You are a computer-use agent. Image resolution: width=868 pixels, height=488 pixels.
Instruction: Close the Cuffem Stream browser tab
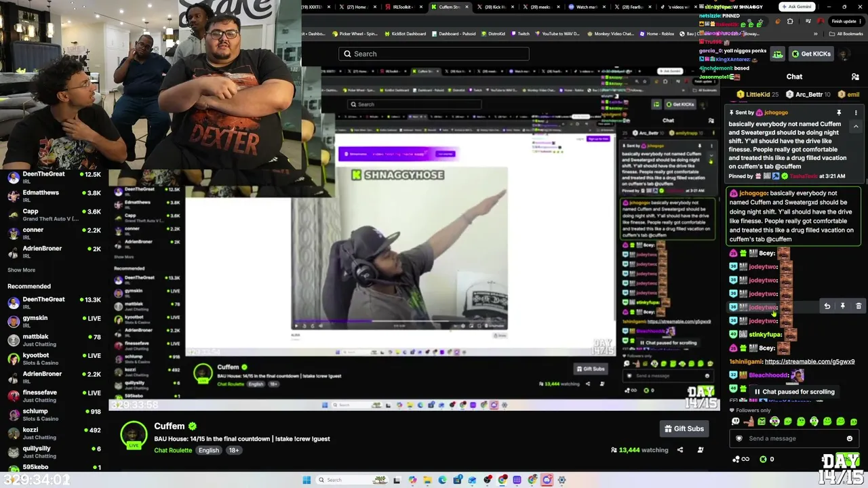(x=467, y=7)
